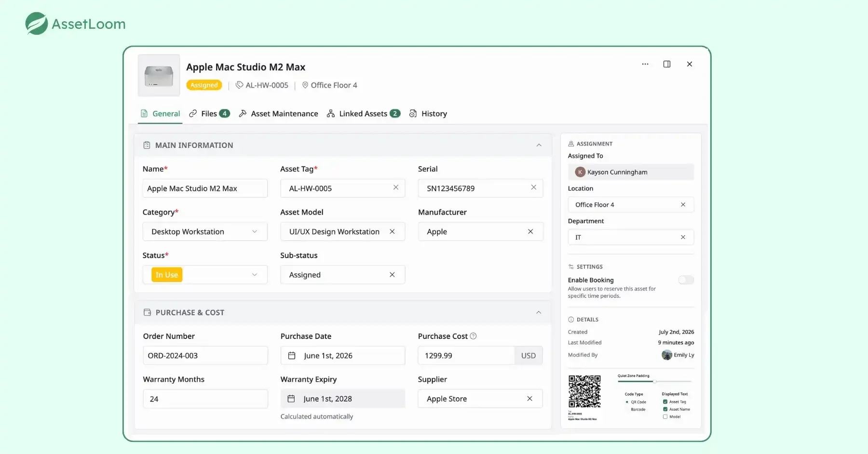The height and width of the screenshot is (454, 868).
Task: Remove the UI/UX Design Workstation asset model
Action: coord(392,231)
